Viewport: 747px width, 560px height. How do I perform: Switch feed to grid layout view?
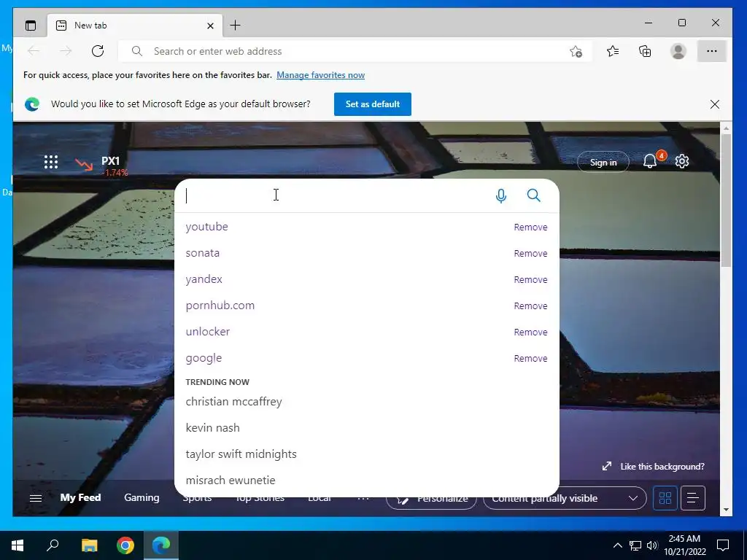pos(665,498)
